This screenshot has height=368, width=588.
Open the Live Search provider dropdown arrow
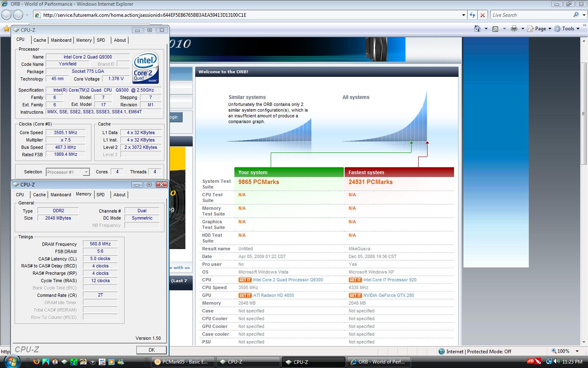[584, 15]
